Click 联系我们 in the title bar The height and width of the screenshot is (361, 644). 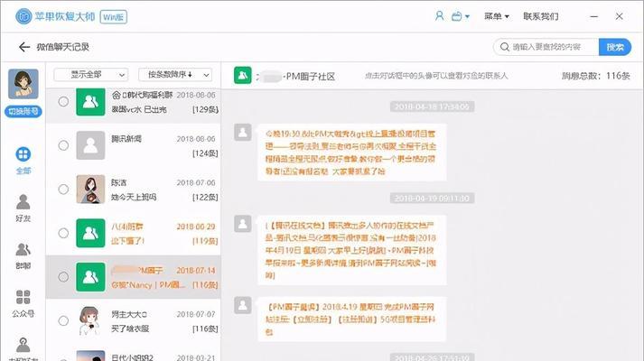click(540, 16)
